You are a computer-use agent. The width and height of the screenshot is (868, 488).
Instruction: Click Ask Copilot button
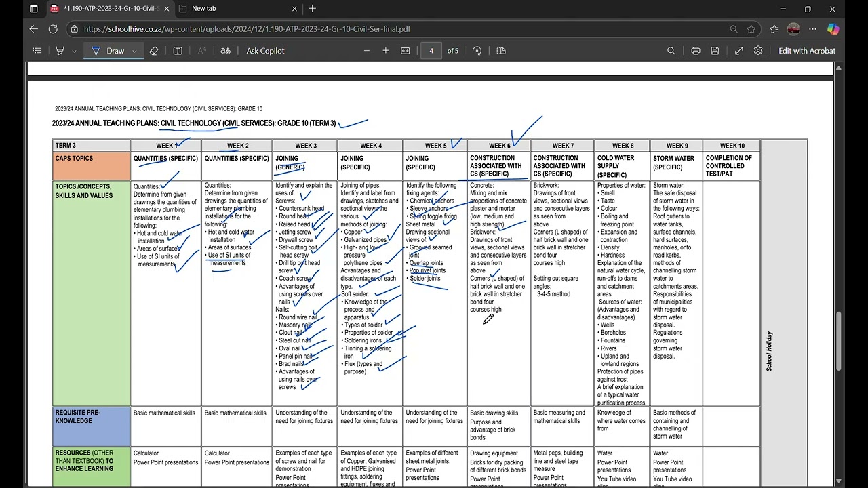click(265, 51)
